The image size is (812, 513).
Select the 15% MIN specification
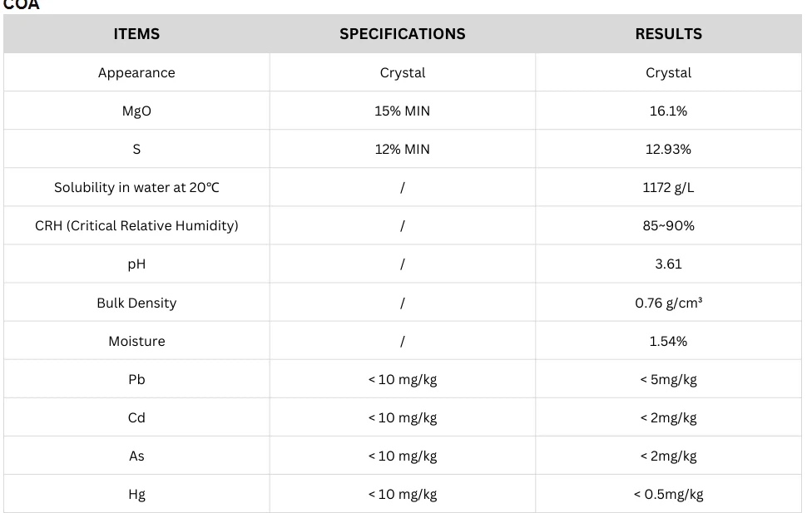(x=402, y=111)
